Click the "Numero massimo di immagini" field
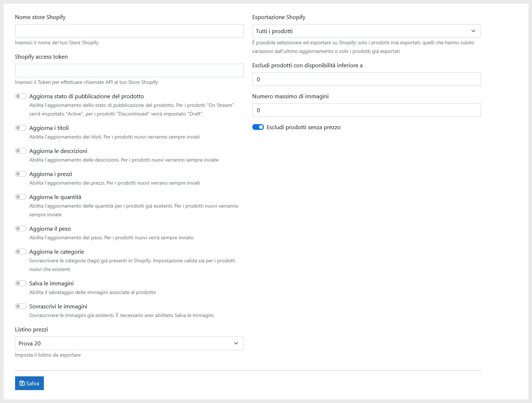Viewport: 532px width, 403px height. coord(366,110)
